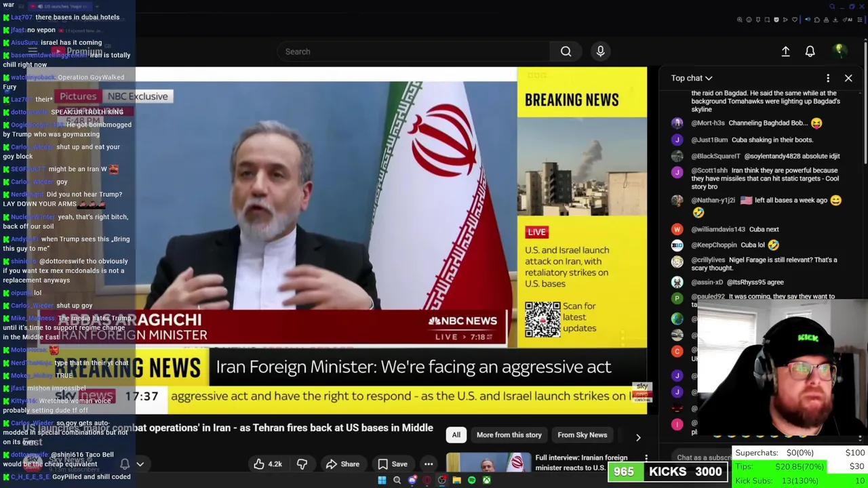Image resolution: width=868 pixels, height=488 pixels.
Task: Open options for the suggested Full interview video
Action: click(x=646, y=459)
